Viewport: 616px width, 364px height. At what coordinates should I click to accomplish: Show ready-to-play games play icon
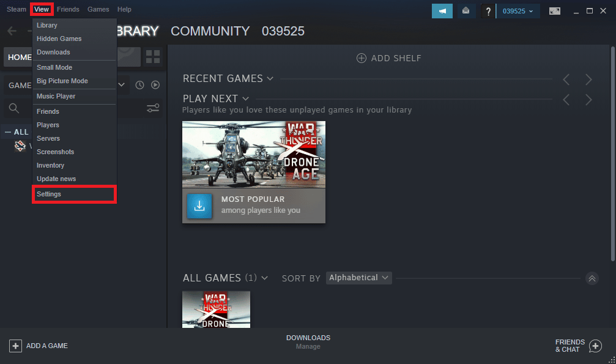tap(155, 85)
